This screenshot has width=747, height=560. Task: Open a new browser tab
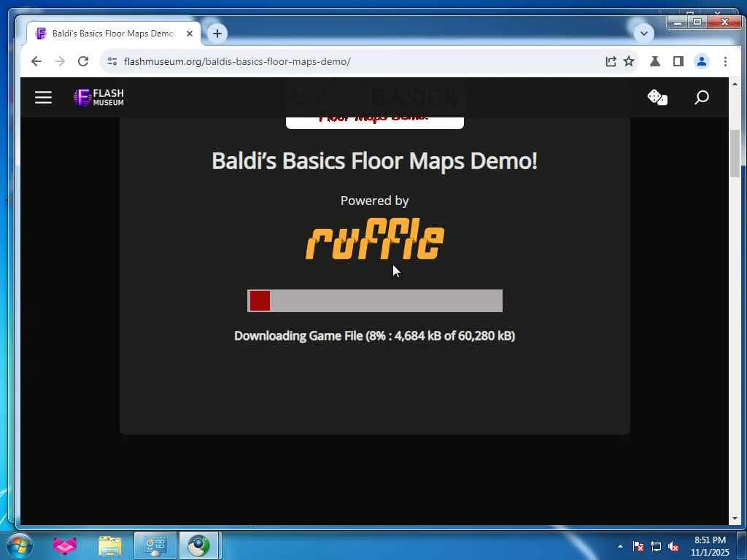coord(217,34)
